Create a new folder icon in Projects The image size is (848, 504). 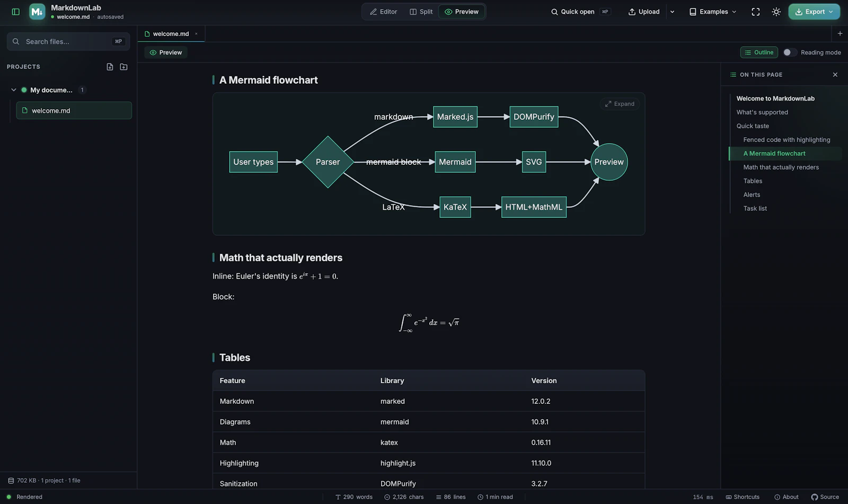click(x=123, y=67)
